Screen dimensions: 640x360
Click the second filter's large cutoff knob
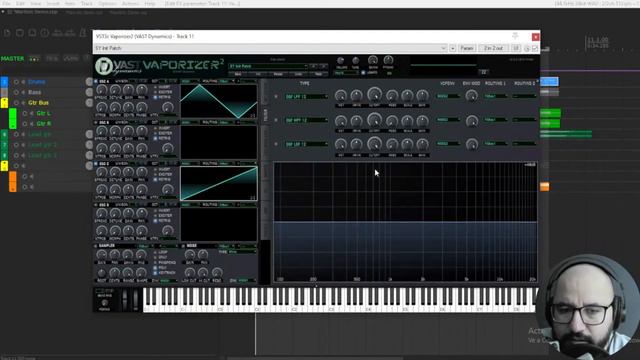374,120
